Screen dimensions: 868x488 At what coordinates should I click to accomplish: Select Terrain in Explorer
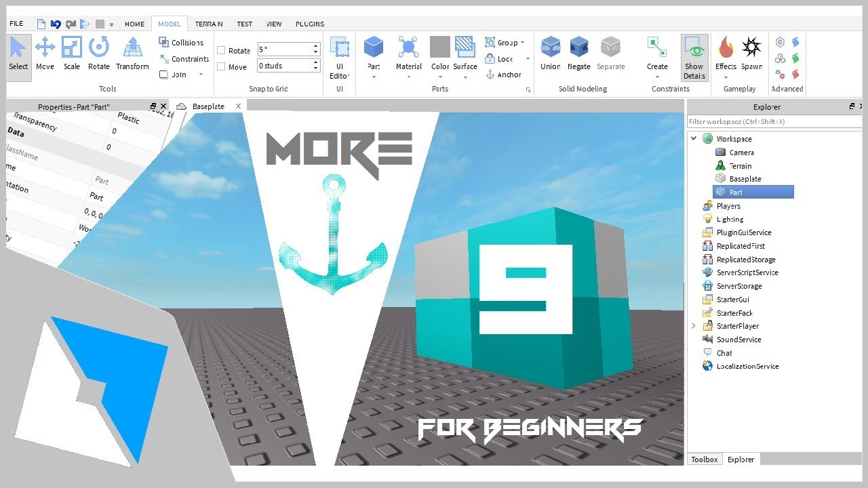pos(740,166)
